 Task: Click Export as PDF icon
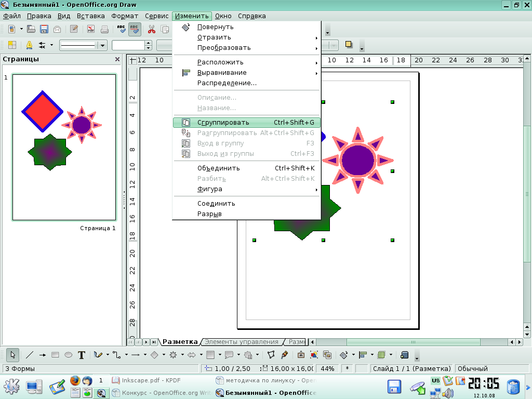tap(91, 29)
